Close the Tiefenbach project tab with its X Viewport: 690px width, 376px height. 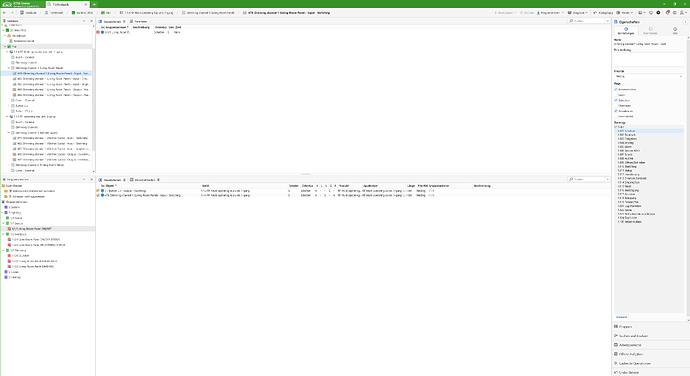pyautogui.click(x=86, y=4)
